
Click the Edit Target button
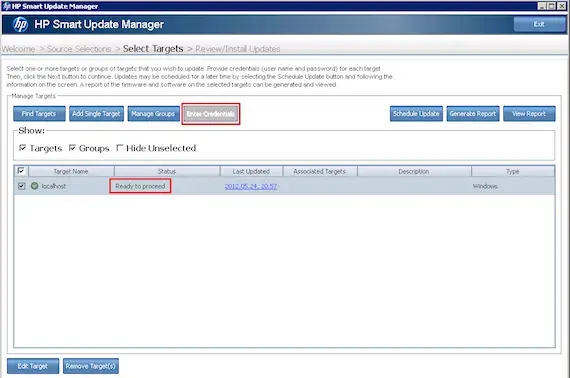click(x=33, y=366)
